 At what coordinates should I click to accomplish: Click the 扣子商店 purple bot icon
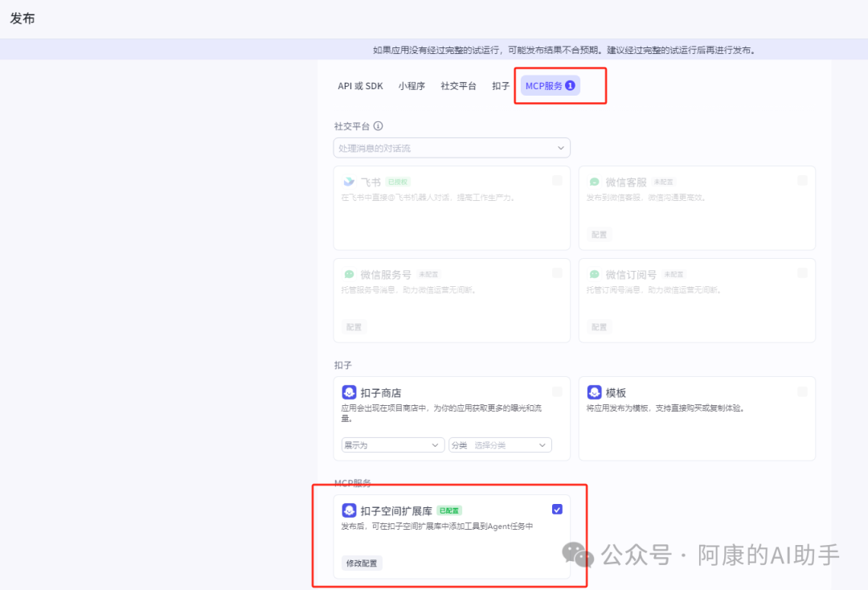(349, 392)
